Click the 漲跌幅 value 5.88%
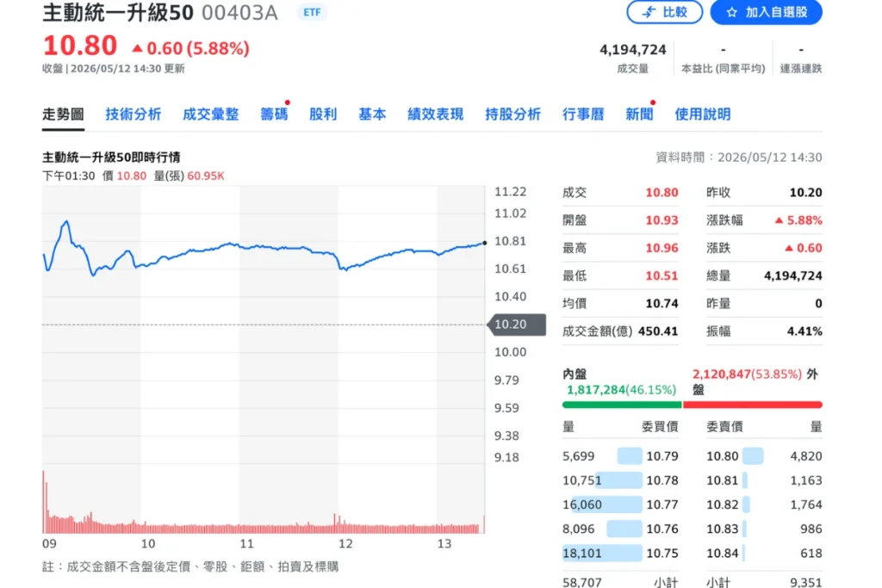This screenshot has height=588, width=882. click(x=798, y=220)
